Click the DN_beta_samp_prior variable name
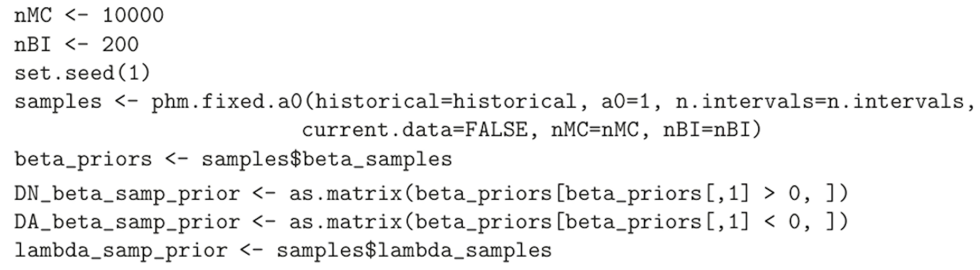 click(127, 193)
